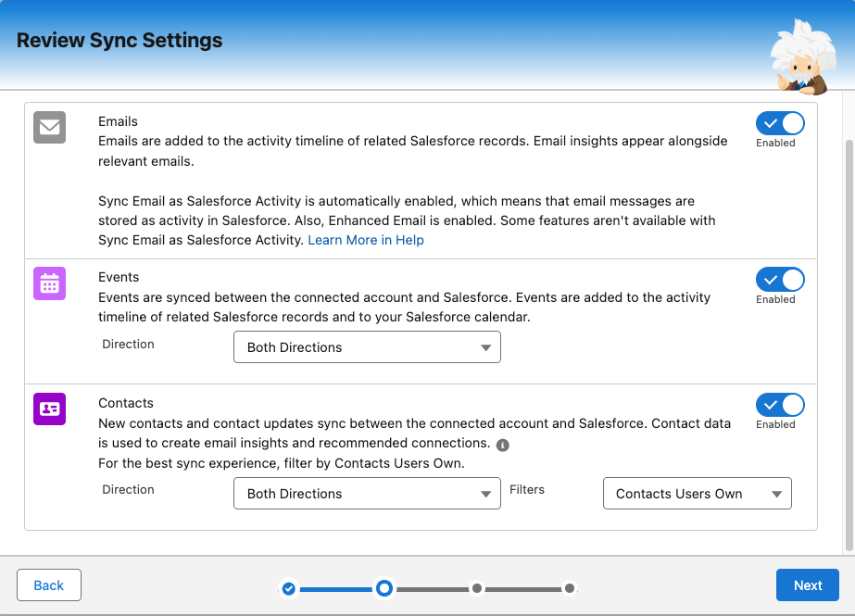
Task: Click the Back button
Action: click(49, 585)
